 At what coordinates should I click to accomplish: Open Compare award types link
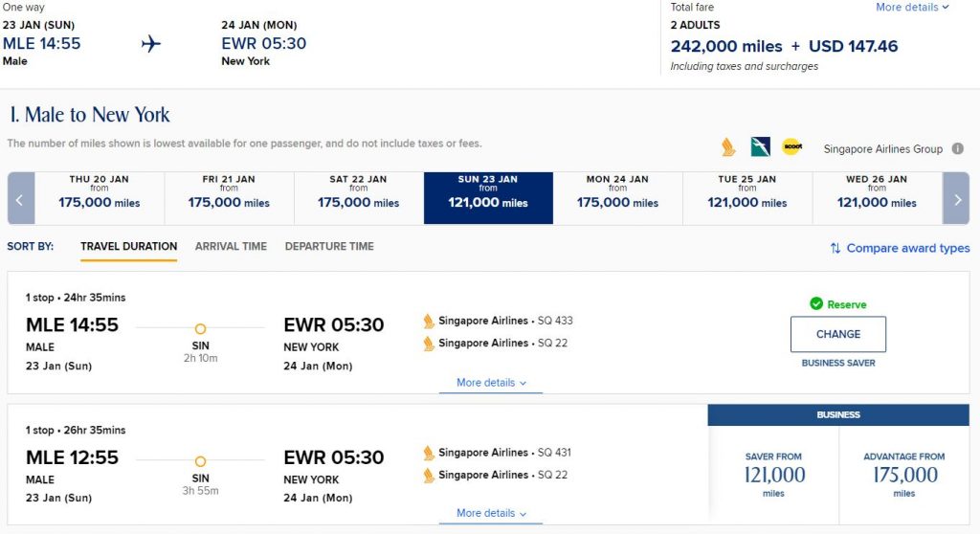(x=907, y=248)
